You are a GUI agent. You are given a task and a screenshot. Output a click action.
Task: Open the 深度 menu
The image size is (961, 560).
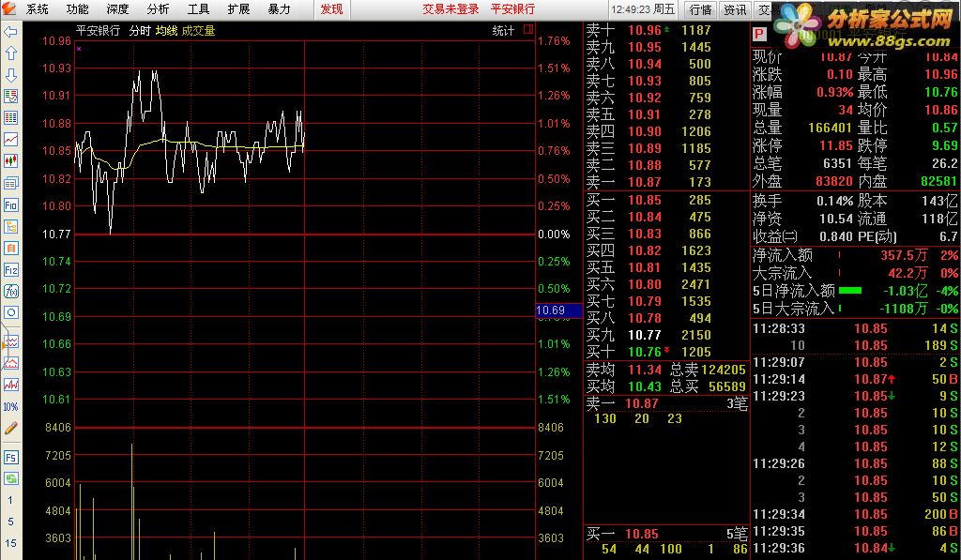point(117,9)
